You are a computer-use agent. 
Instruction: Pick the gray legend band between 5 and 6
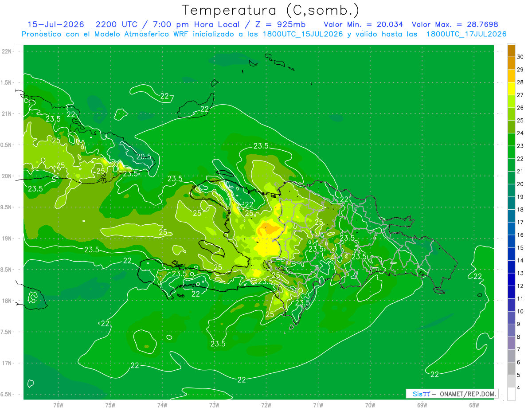tap(511, 368)
